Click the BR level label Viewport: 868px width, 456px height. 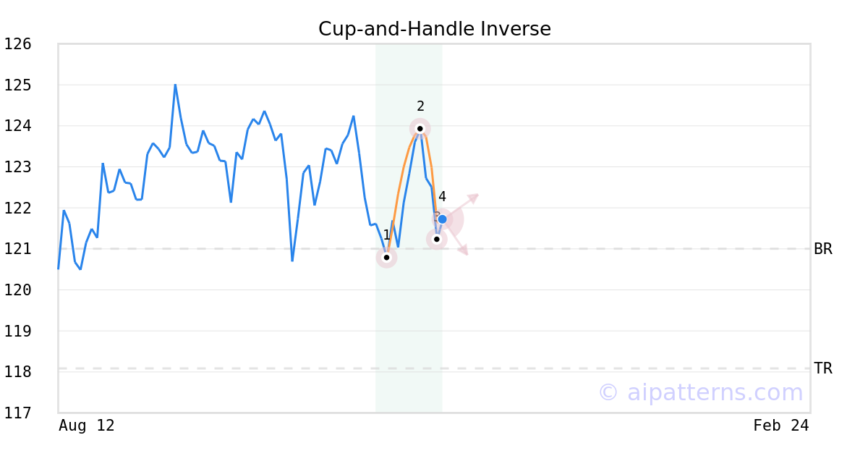click(x=822, y=249)
